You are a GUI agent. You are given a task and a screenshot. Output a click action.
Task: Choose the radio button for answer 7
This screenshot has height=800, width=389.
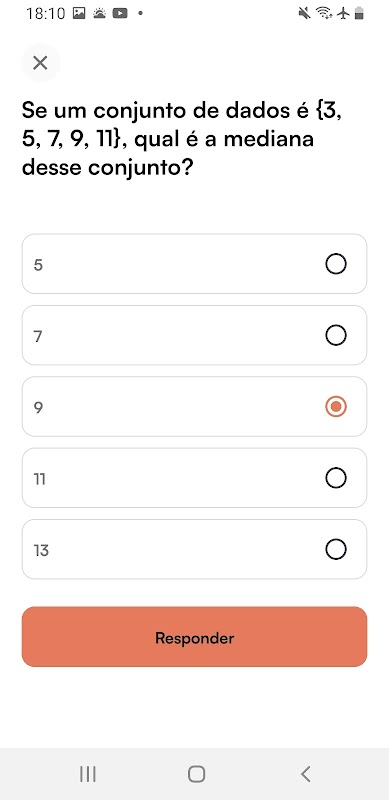(x=335, y=335)
